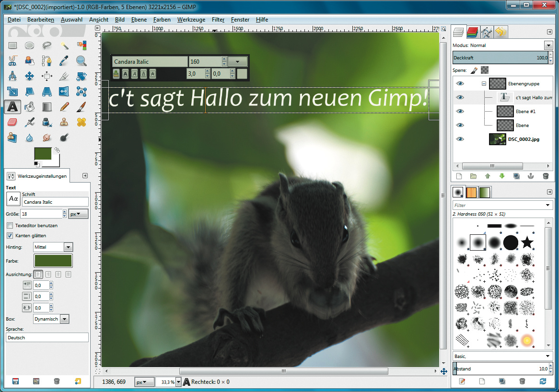This screenshot has width=559, height=392.
Task: Enable the Texteditor benutzen checkbox
Action: 10,226
